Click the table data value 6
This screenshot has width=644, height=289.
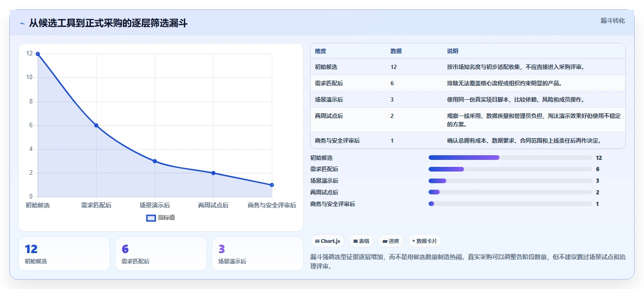click(392, 83)
